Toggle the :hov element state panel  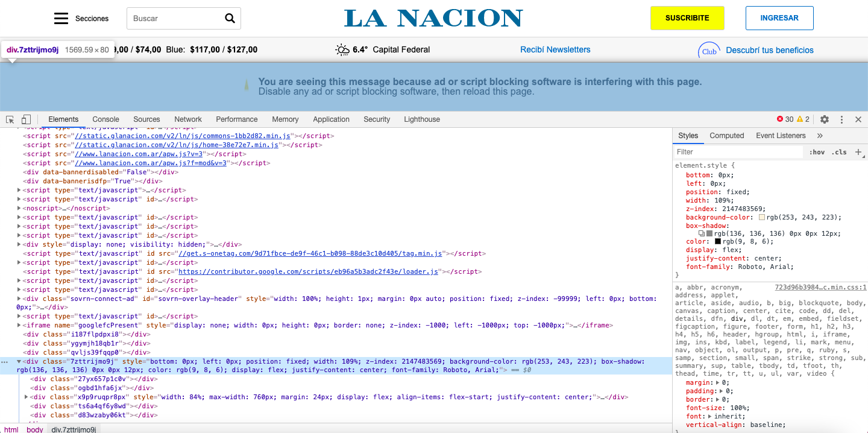(817, 152)
